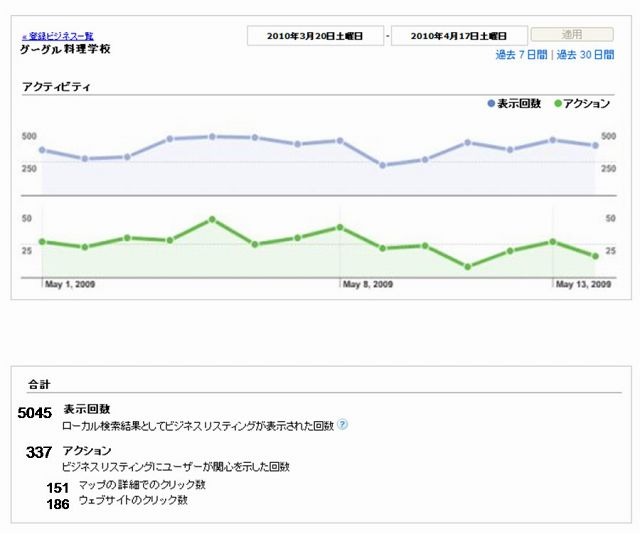Click the May 1, 2009 axis label

pyautogui.click(x=70, y=285)
